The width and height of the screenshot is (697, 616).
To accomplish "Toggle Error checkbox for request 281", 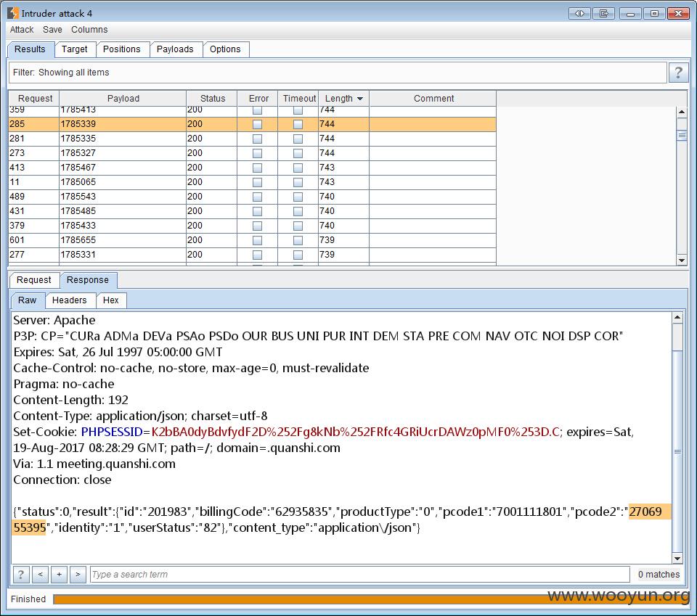I will (x=257, y=139).
